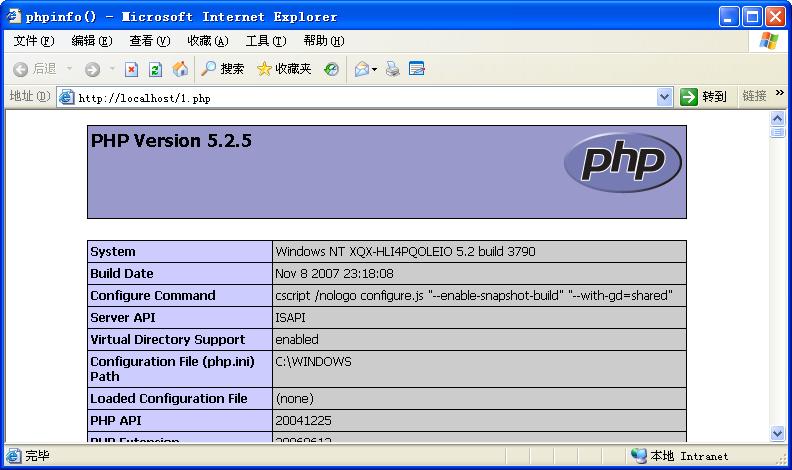This screenshot has height=470, width=792.
Task: Print the page with printer icon
Action: coord(392,69)
